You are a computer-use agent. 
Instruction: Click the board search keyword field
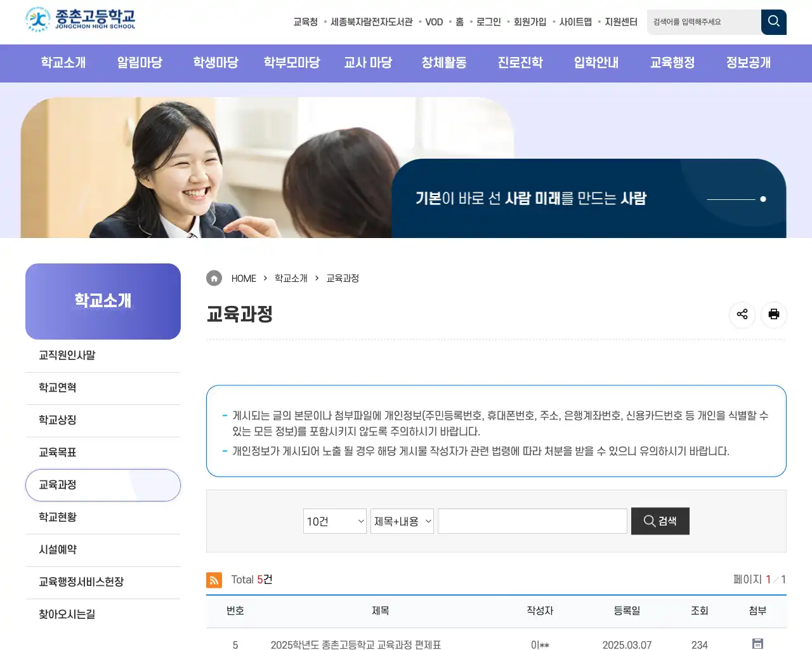[x=533, y=521]
